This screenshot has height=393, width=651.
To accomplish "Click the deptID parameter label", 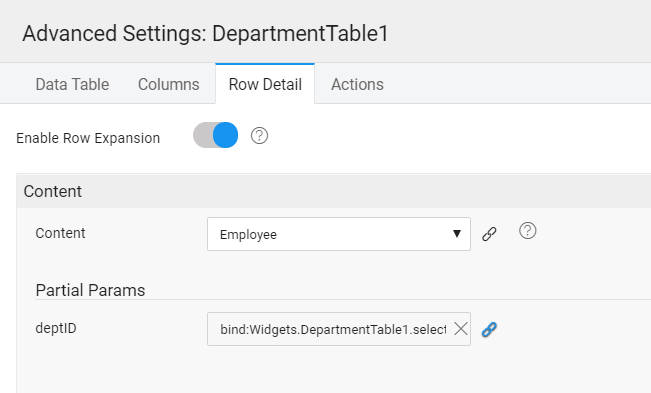I will pos(56,329).
